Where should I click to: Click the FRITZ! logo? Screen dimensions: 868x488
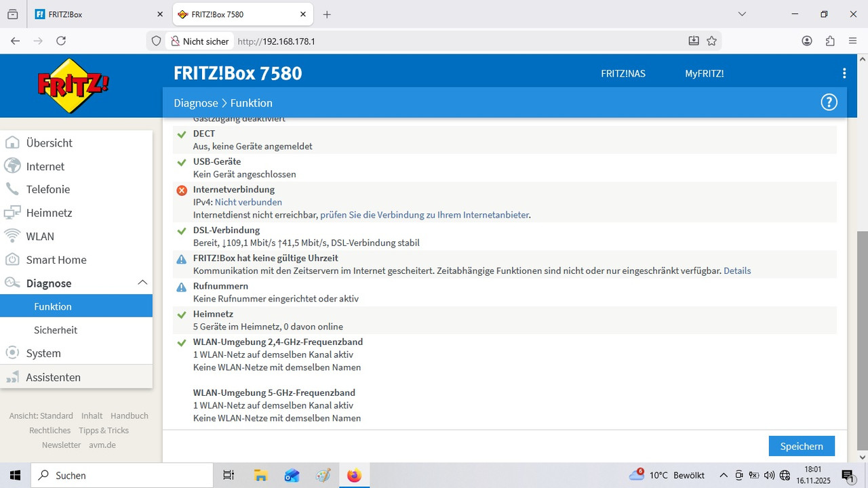pyautogui.click(x=73, y=85)
